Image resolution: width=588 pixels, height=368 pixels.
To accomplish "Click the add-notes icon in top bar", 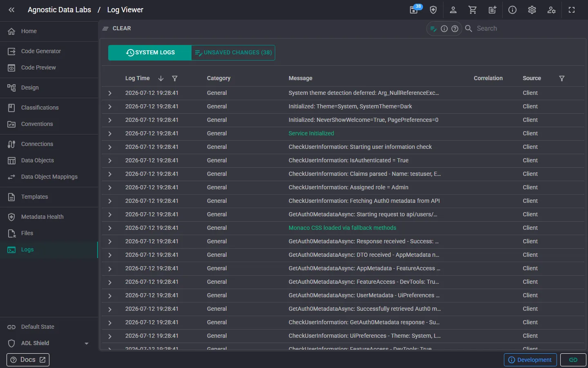I will [492, 10].
